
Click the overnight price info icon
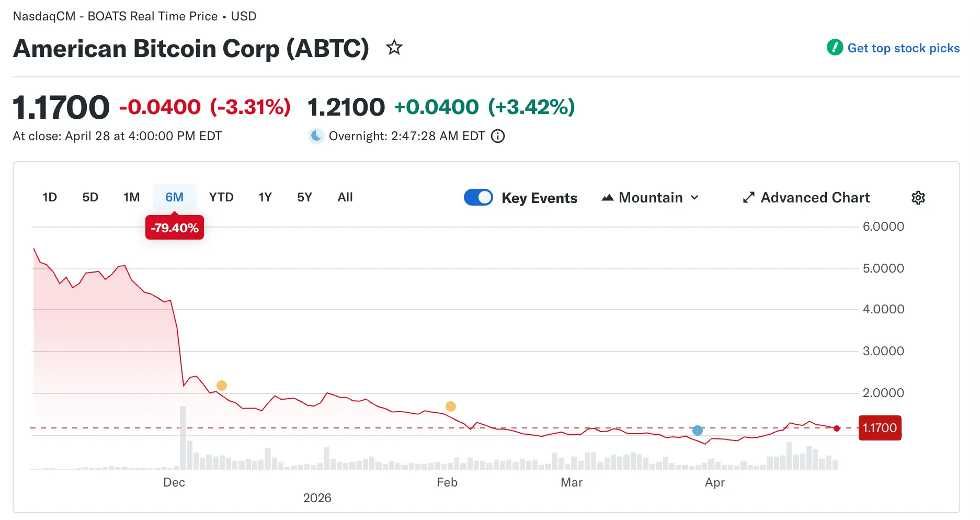[498, 136]
